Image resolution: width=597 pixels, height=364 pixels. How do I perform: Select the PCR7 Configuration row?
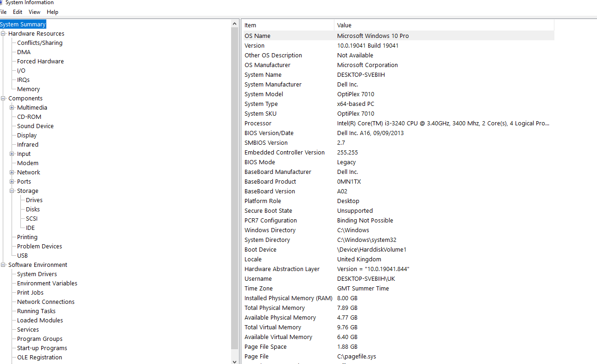pos(398,220)
